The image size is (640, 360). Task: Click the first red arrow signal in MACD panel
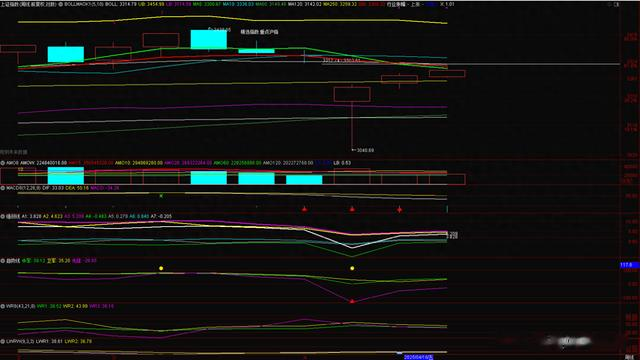point(304,209)
